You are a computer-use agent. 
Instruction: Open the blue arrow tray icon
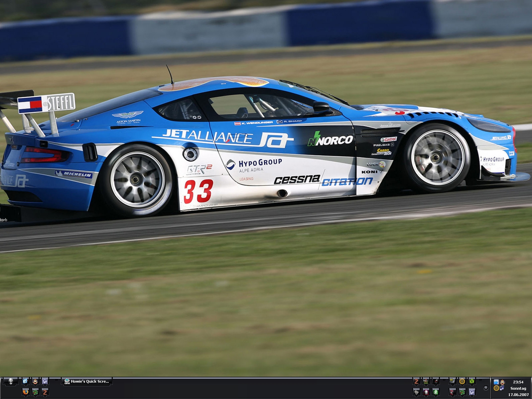[x=496, y=382]
